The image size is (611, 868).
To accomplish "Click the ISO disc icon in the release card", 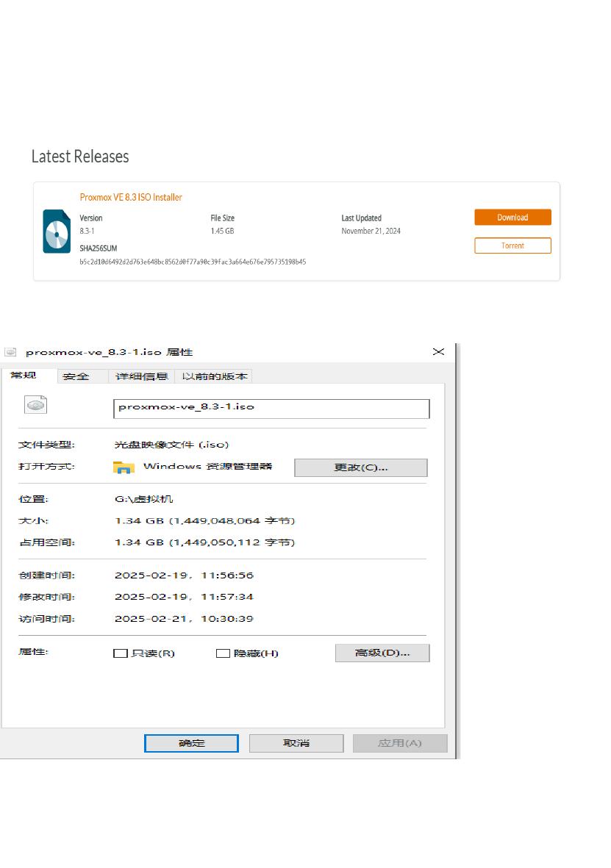I will tap(57, 232).
